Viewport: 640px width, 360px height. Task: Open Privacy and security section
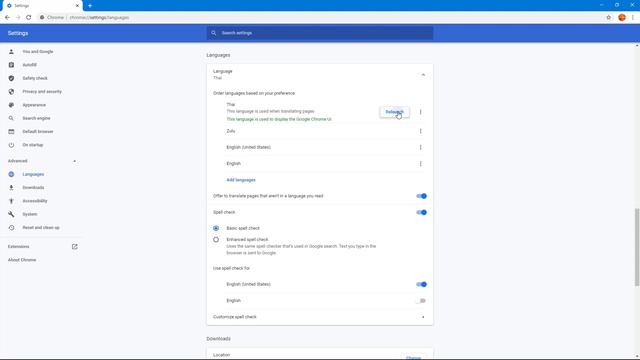42,92
